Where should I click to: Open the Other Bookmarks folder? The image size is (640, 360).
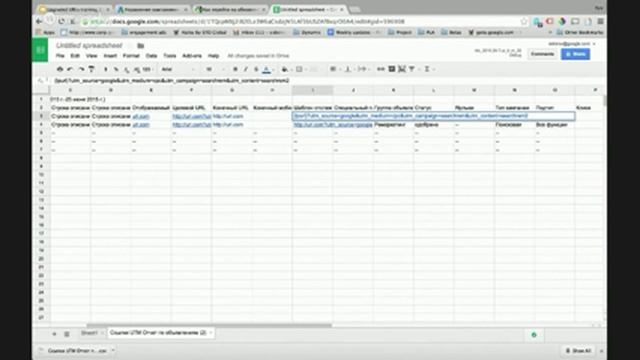pyautogui.click(x=580, y=32)
